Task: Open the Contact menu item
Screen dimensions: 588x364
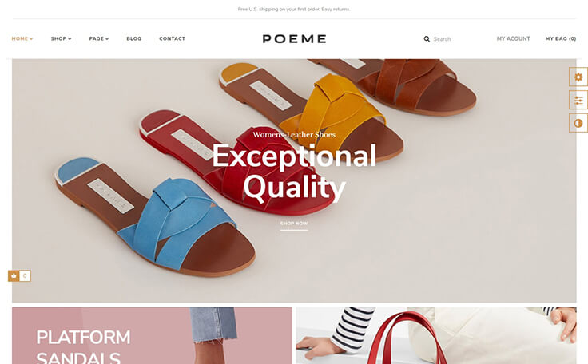Action: point(172,38)
